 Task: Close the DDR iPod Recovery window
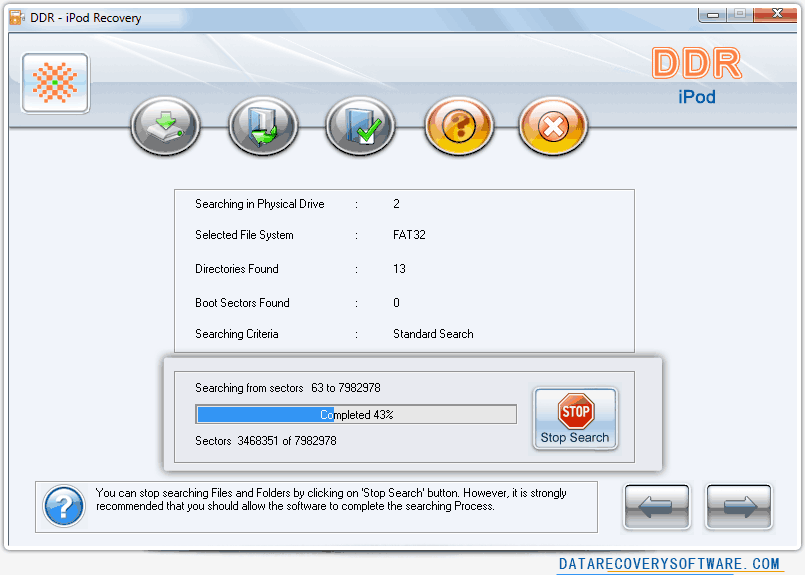775,14
